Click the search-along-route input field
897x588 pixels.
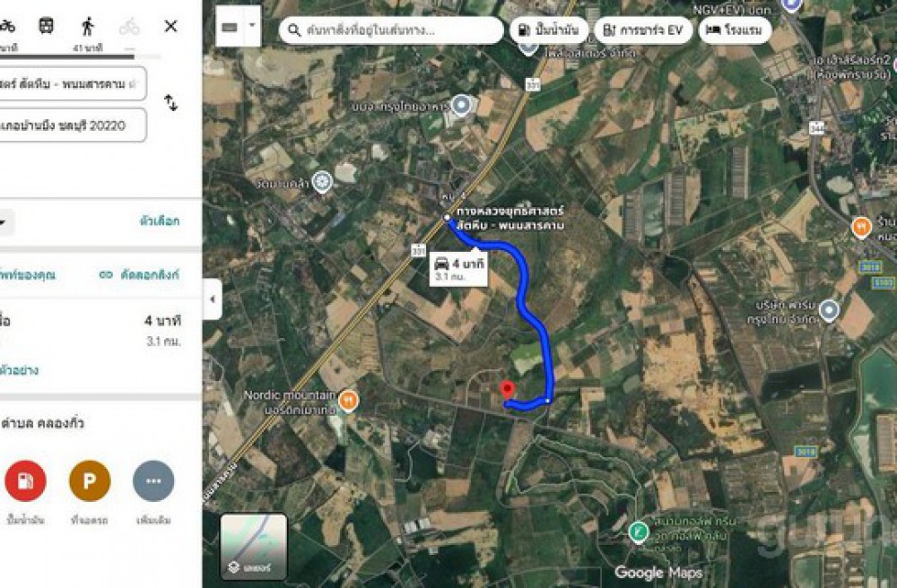tap(391, 30)
